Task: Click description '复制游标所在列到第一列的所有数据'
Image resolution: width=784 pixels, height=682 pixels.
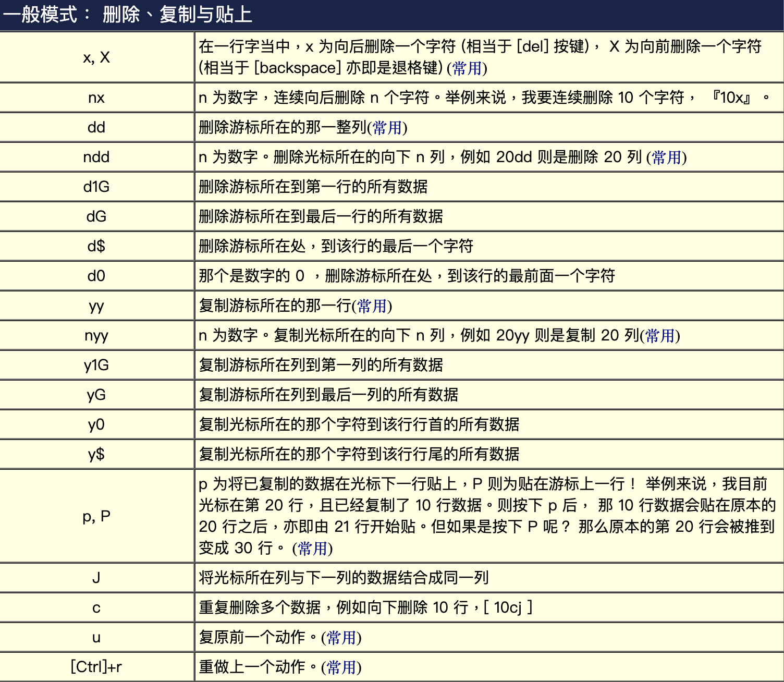Action: tap(321, 365)
